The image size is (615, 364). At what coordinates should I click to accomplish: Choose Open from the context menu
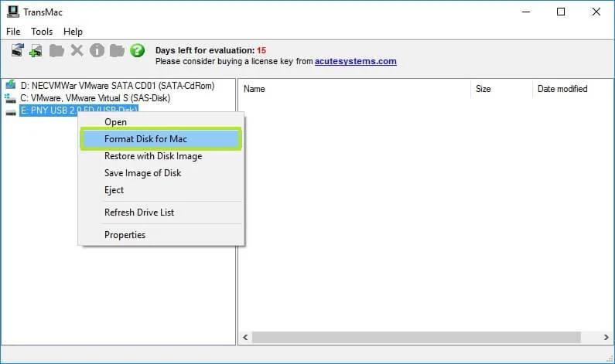point(161,122)
